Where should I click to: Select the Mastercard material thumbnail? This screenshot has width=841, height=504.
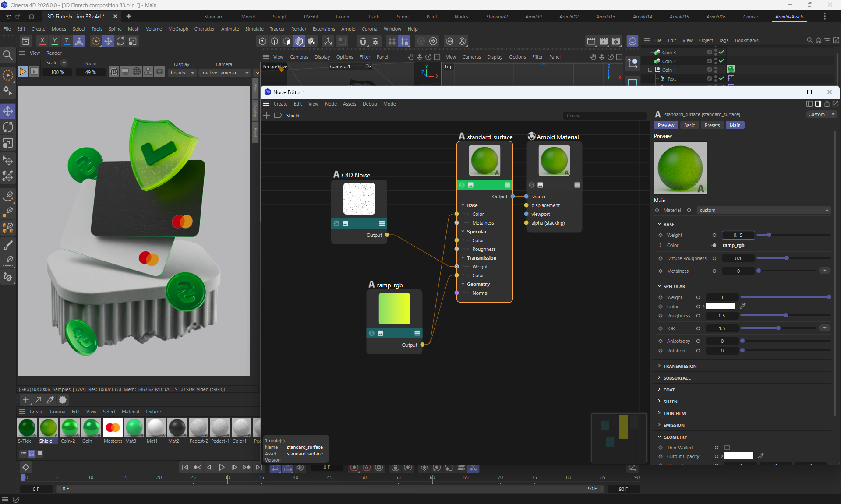[x=113, y=427]
